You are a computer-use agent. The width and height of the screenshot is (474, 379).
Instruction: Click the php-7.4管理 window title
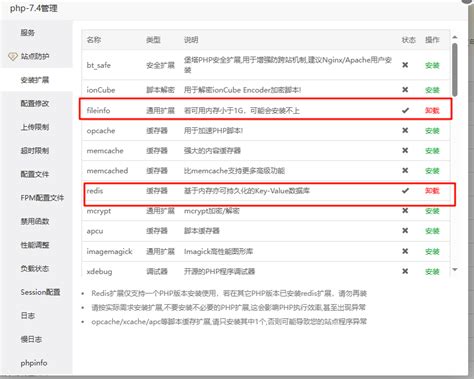pyautogui.click(x=34, y=8)
